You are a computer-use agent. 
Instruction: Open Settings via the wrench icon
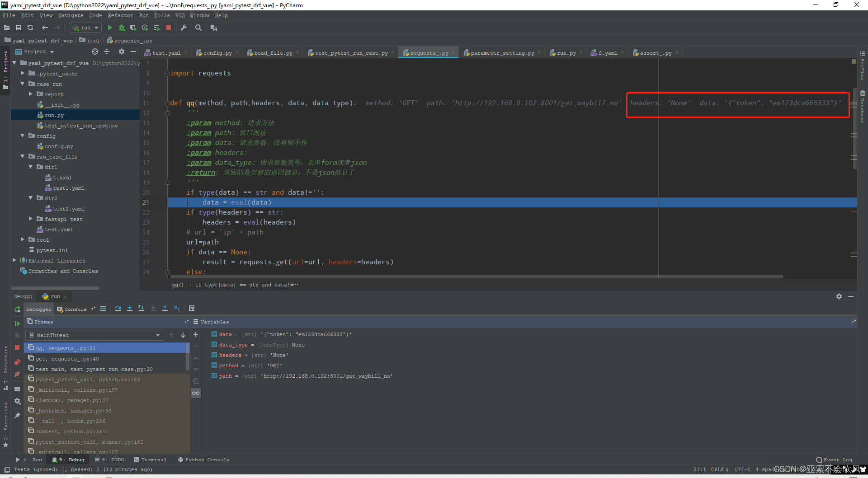tap(184, 28)
